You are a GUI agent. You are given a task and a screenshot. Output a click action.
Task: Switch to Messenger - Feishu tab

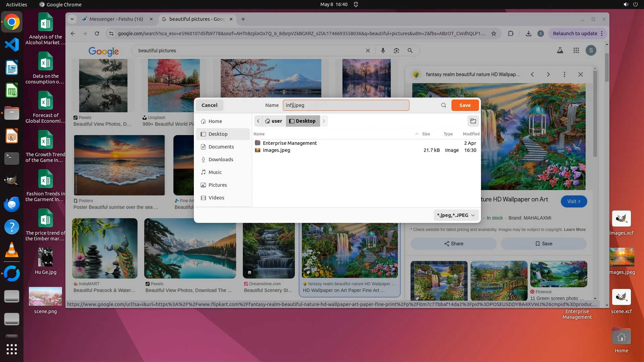point(116,19)
